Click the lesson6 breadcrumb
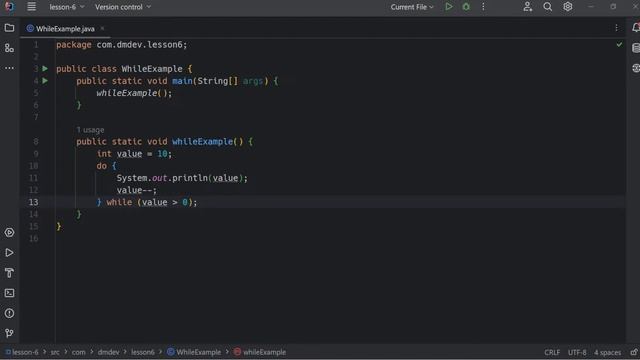The width and height of the screenshot is (640, 360). (142, 352)
